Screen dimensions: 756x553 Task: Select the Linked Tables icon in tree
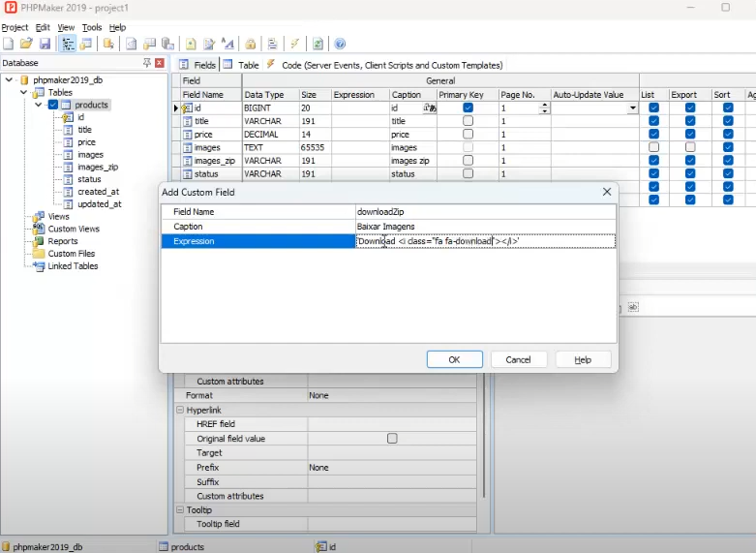point(39,266)
